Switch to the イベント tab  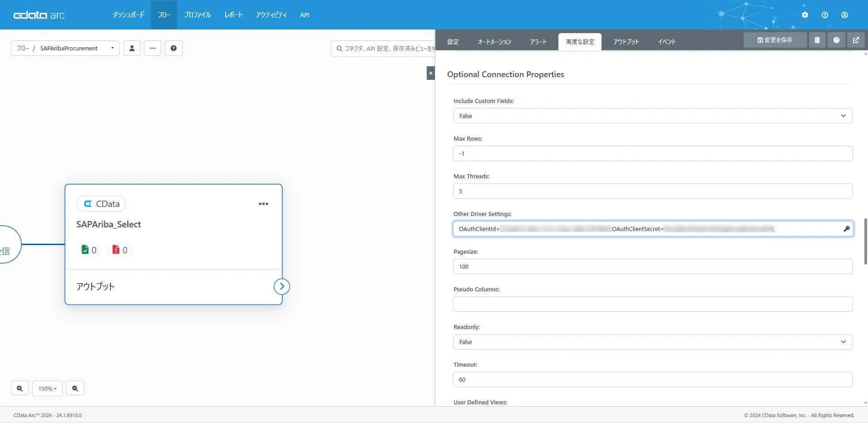coord(667,42)
